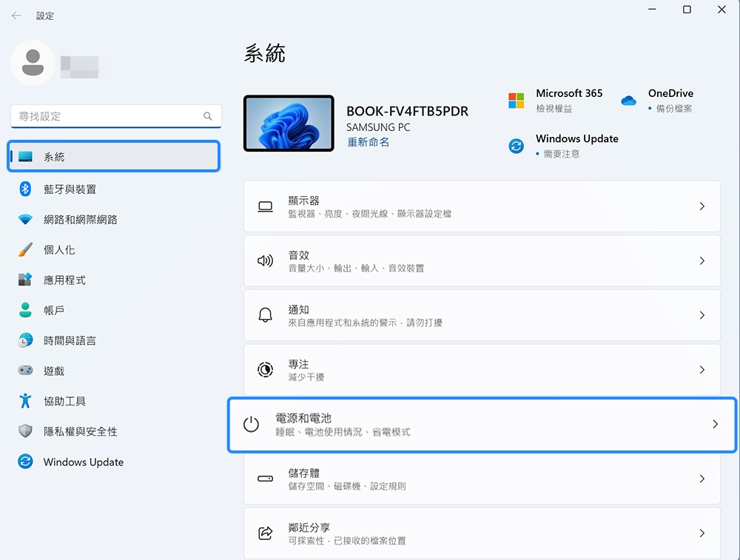Open the 音效 settings page
Image resolution: width=740 pixels, height=560 pixels.
point(482,261)
